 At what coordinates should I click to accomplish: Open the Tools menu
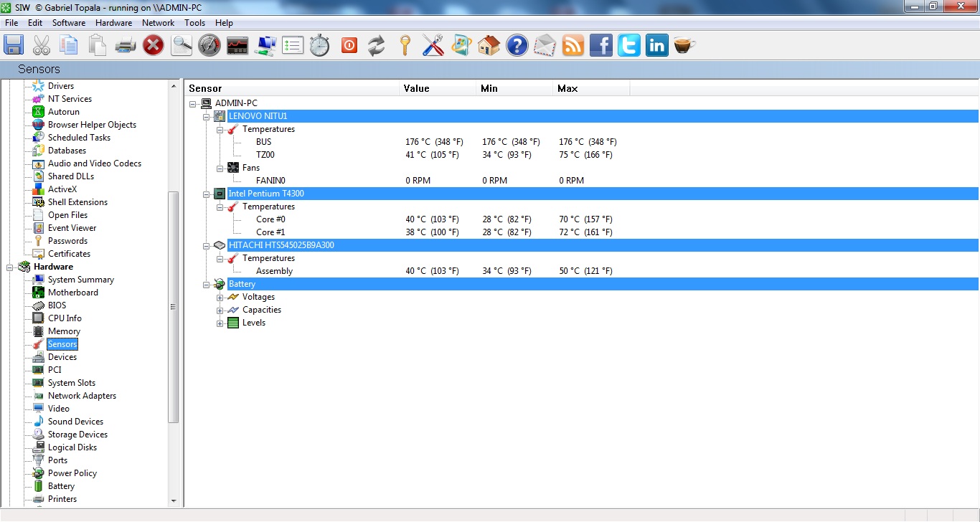pyautogui.click(x=194, y=23)
